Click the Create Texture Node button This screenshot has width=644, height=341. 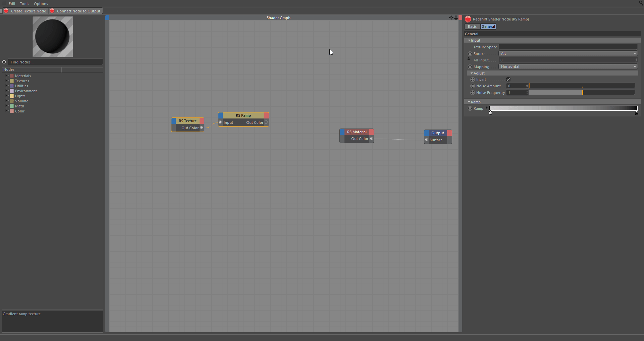[25, 11]
